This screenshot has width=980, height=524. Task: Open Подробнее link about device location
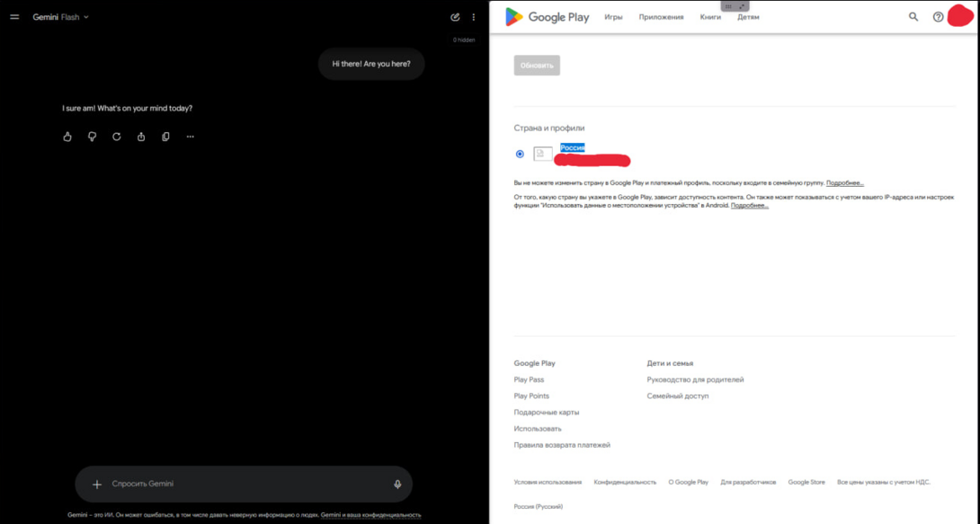[x=749, y=206]
